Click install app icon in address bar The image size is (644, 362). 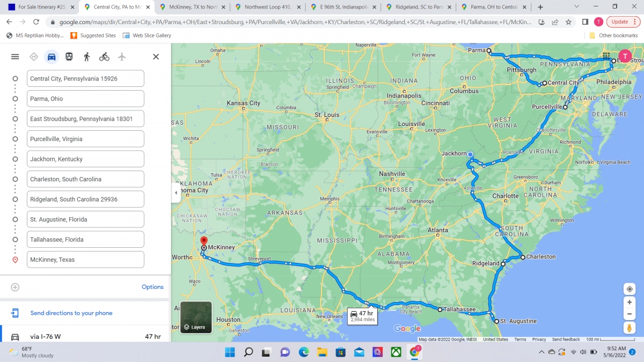pos(541,22)
